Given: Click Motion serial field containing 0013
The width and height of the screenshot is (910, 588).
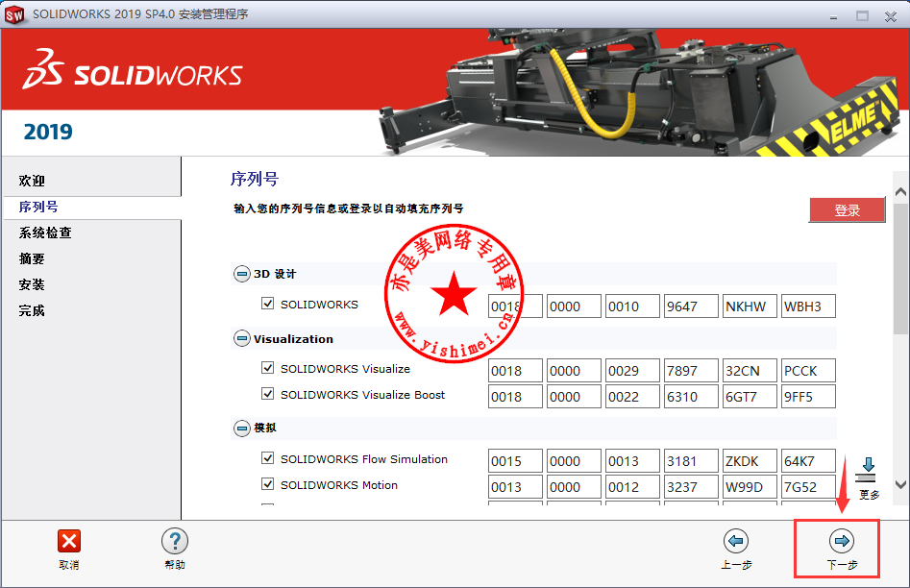Looking at the screenshot, I should 515,487.
